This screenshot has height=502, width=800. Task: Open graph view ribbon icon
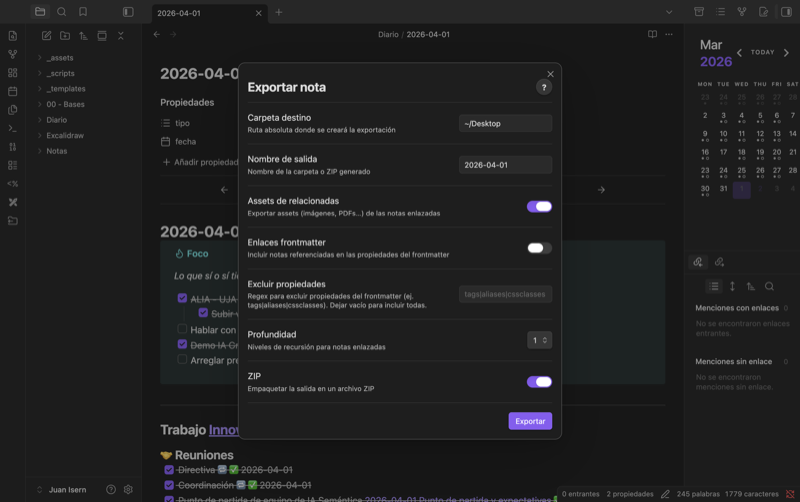[13, 54]
